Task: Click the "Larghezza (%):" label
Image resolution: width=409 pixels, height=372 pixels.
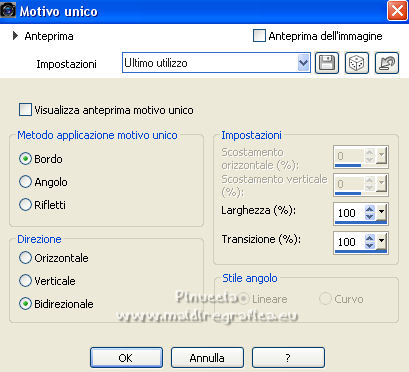Action: click(x=259, y=210)
